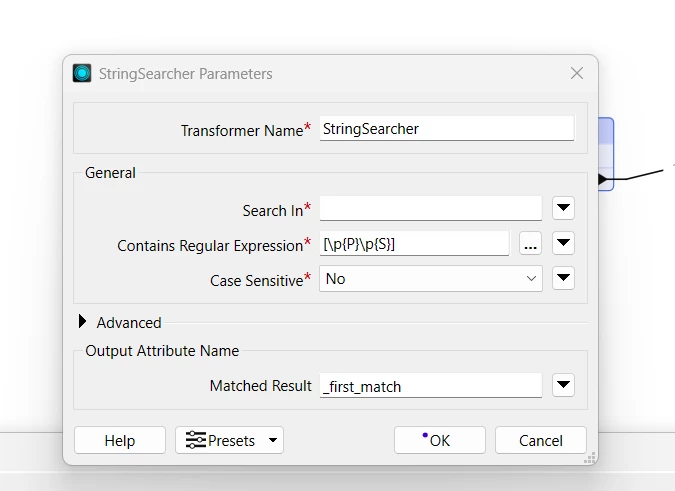Open the Case Sensitive combo box
Image resolution: width=675 pixels, height=491 pixels.
point(430,279)
